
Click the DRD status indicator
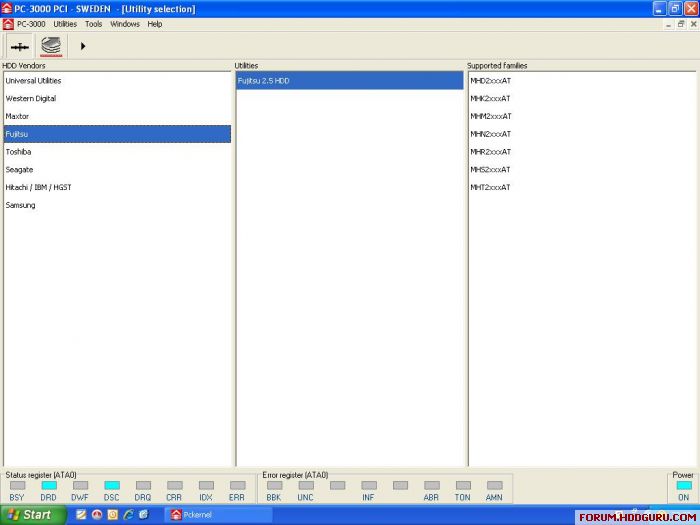[x=49, y=485]
